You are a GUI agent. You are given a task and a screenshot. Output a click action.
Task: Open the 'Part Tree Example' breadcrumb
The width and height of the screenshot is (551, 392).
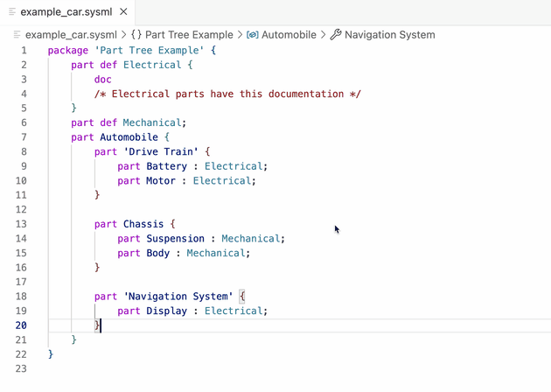190,35
